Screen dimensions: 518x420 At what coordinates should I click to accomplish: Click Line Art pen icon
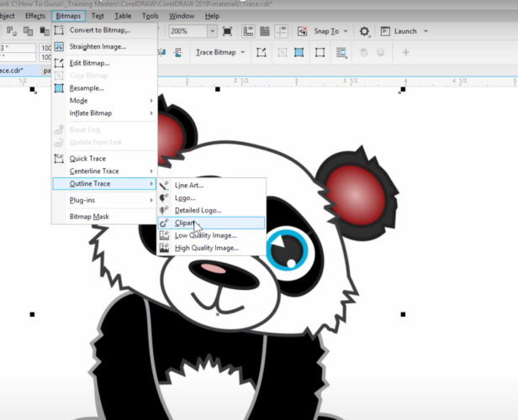(x=164, y=186)
